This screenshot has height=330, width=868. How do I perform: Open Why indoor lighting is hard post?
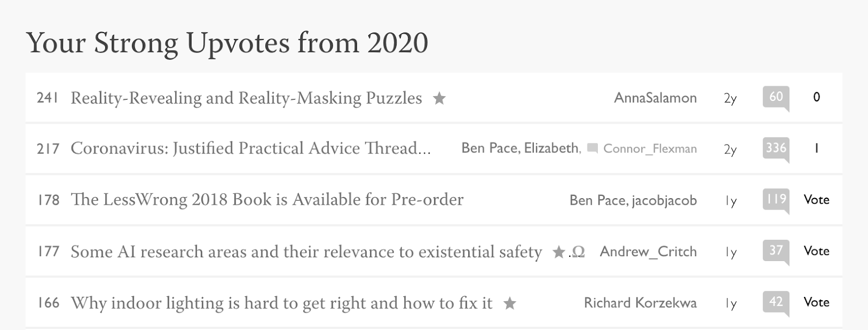[282, 303]
